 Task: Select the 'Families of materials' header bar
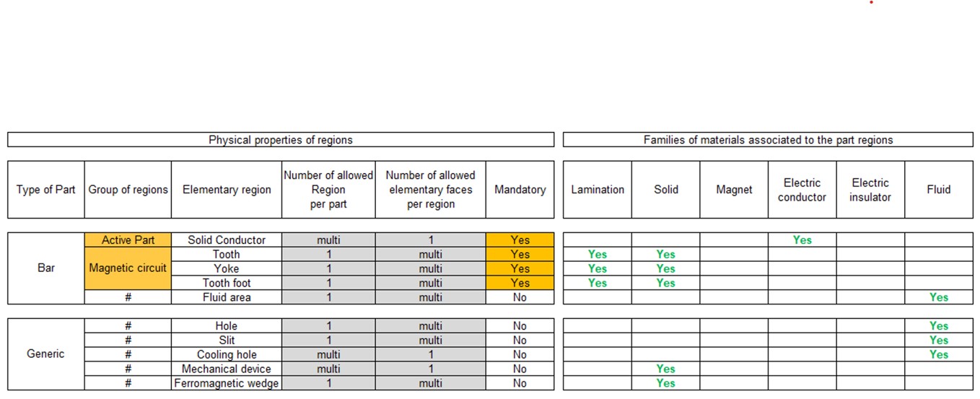click(768, 140)
